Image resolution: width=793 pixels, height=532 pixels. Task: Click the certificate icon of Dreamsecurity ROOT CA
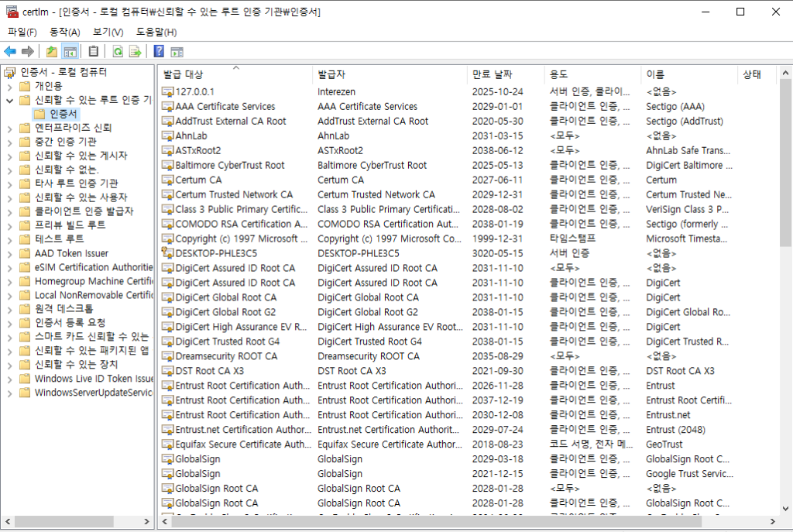click(x=167, y=356)
